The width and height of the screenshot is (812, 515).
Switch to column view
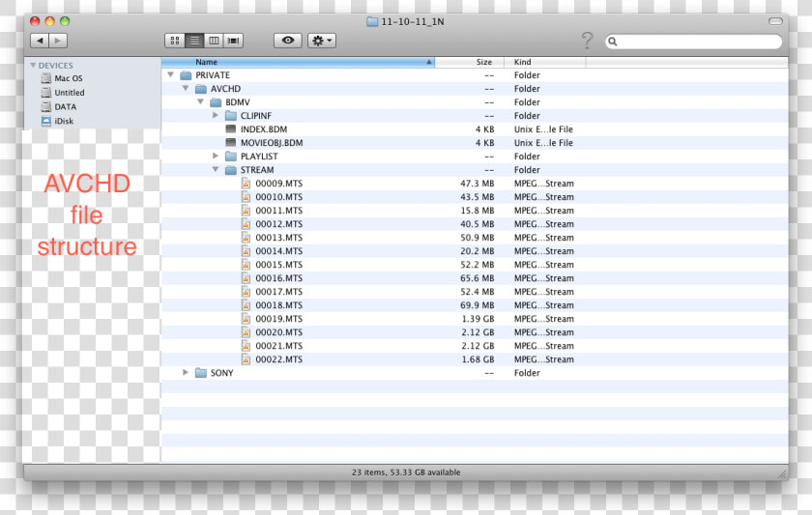click(214, 41)
